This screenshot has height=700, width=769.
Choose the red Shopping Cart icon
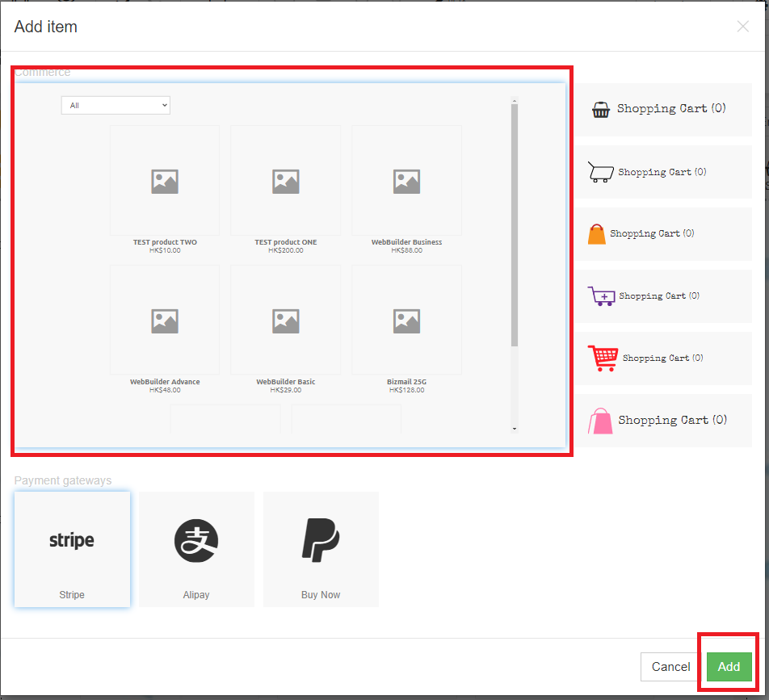point(602,358)
